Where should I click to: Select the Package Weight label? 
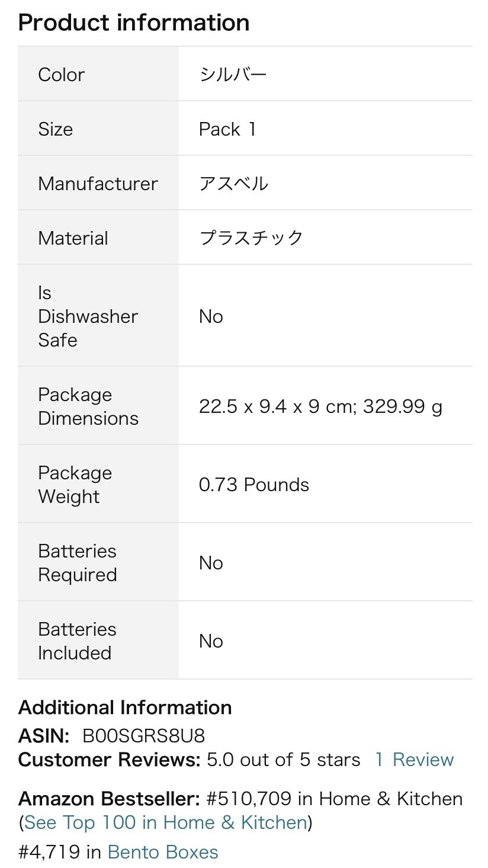point(75,485)
